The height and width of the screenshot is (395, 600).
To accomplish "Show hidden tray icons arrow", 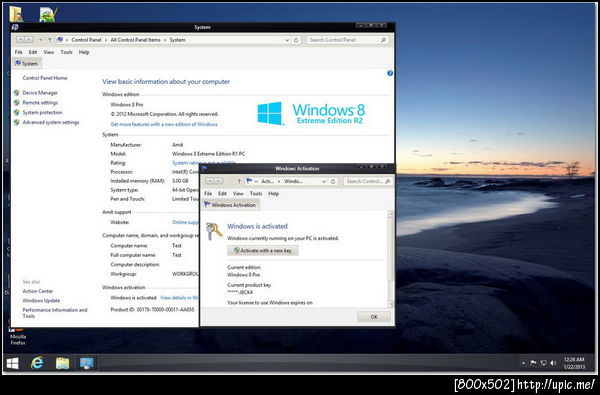I will [x=523, y=363].
